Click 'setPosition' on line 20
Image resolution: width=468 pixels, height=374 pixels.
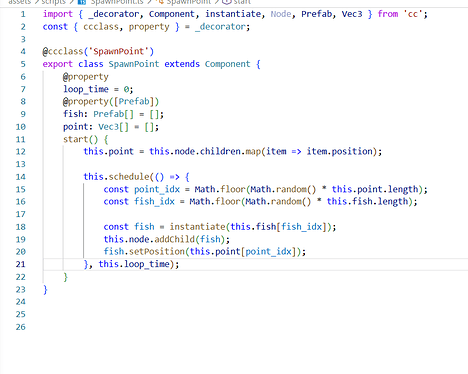157,252
